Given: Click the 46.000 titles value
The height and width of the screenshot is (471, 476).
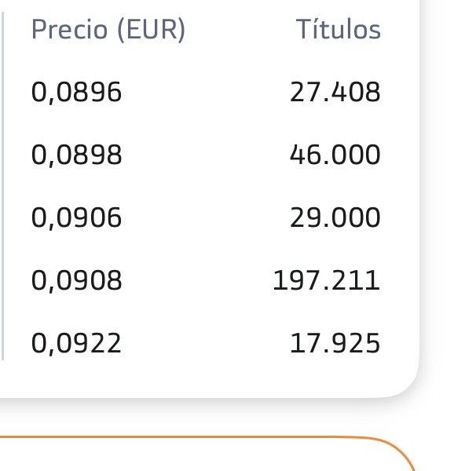Looking at the screenshot, I should pyautogui.click(x=335, y=155).
